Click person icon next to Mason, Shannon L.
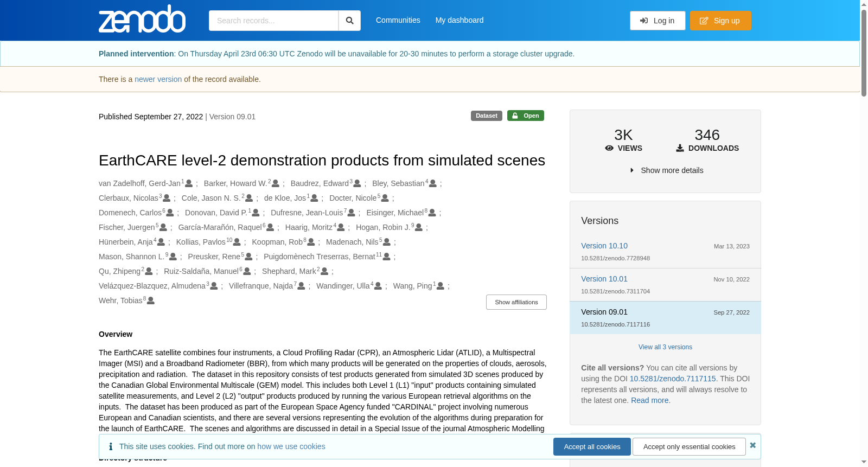This screenshot has width=868, height=467. pos(173,257)
